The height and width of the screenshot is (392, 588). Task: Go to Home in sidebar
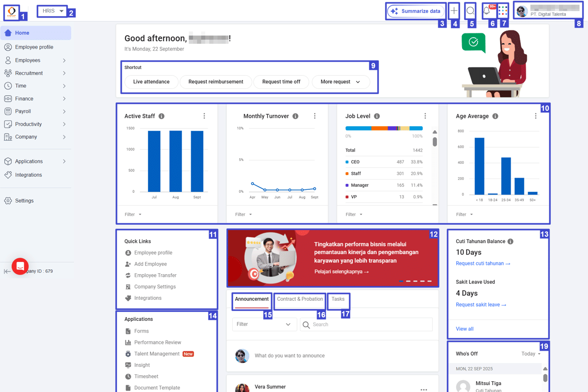click(36, 33)
